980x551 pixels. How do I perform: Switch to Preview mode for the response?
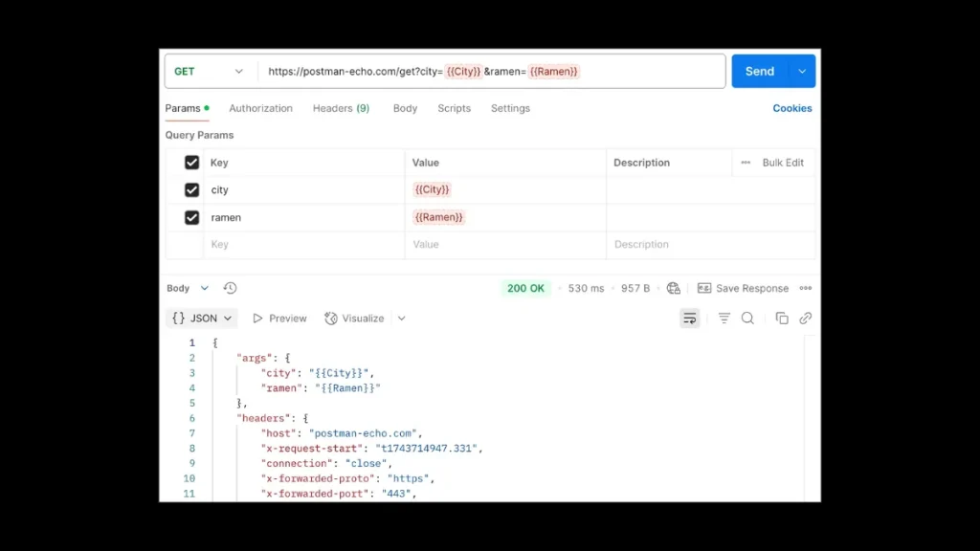point(278,318)
